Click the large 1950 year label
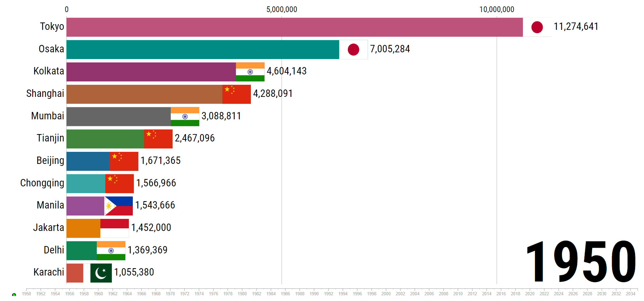644x301 pixels. 581,262
